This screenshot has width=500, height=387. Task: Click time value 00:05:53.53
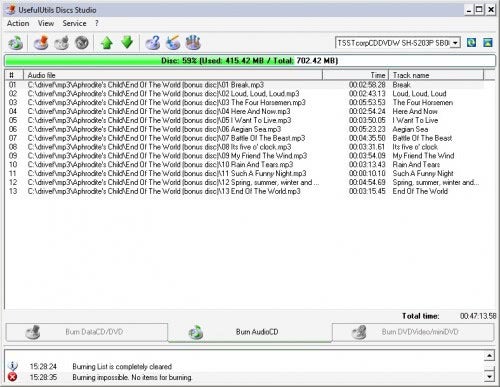367,102
